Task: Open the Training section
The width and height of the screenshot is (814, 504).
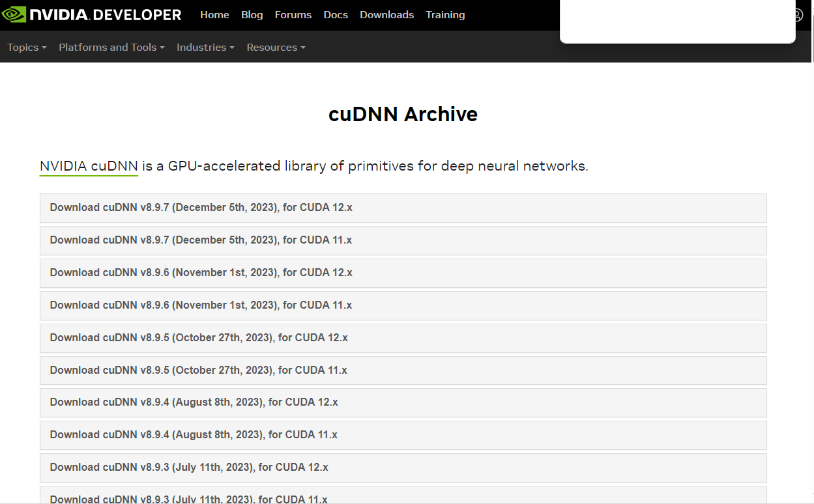Action: (x=445, y=14)
